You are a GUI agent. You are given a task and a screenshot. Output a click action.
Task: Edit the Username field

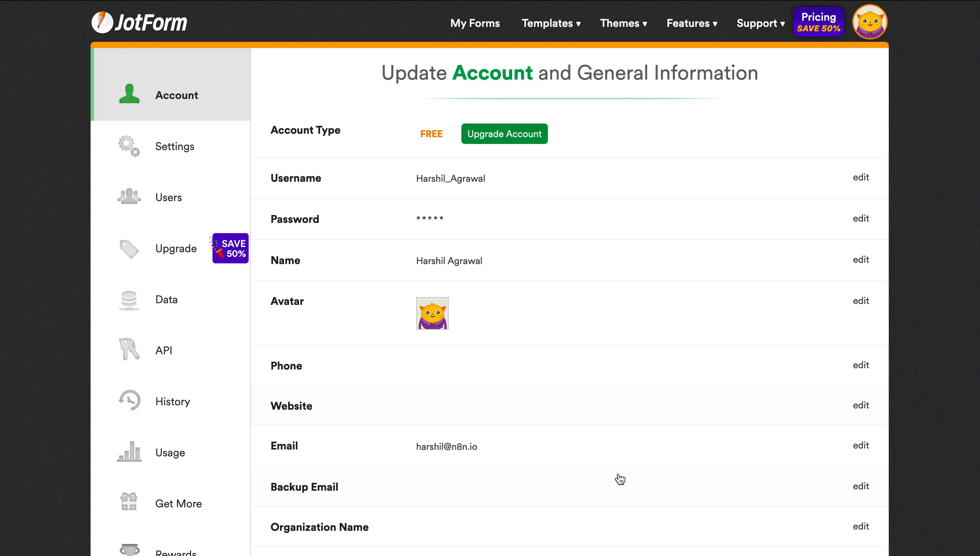coord(861,178)
